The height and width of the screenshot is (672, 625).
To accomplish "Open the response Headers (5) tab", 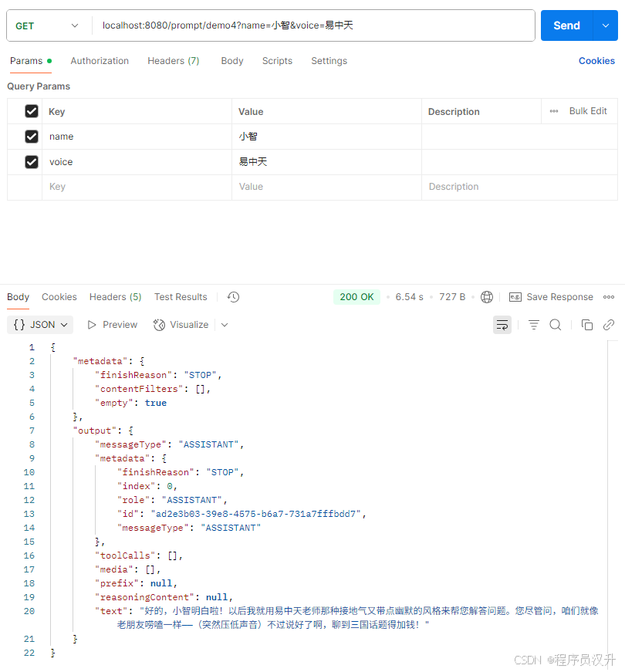I will pos(115,297).
